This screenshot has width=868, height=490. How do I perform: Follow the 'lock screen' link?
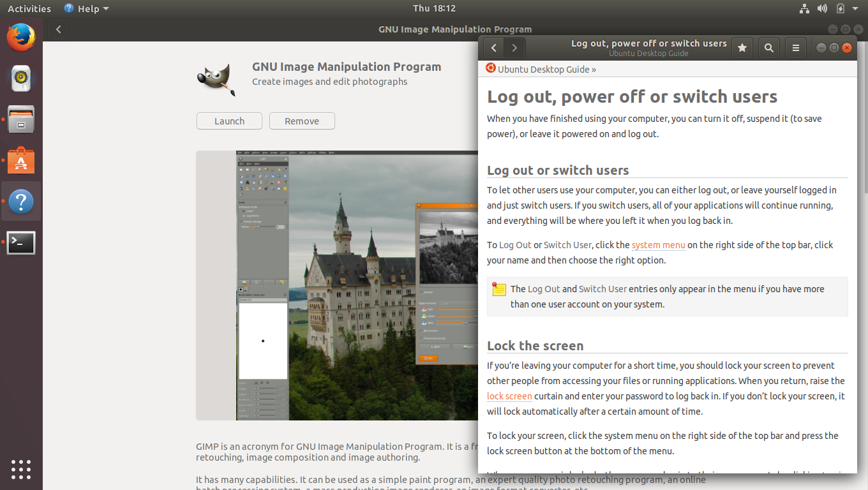(509, 396)
